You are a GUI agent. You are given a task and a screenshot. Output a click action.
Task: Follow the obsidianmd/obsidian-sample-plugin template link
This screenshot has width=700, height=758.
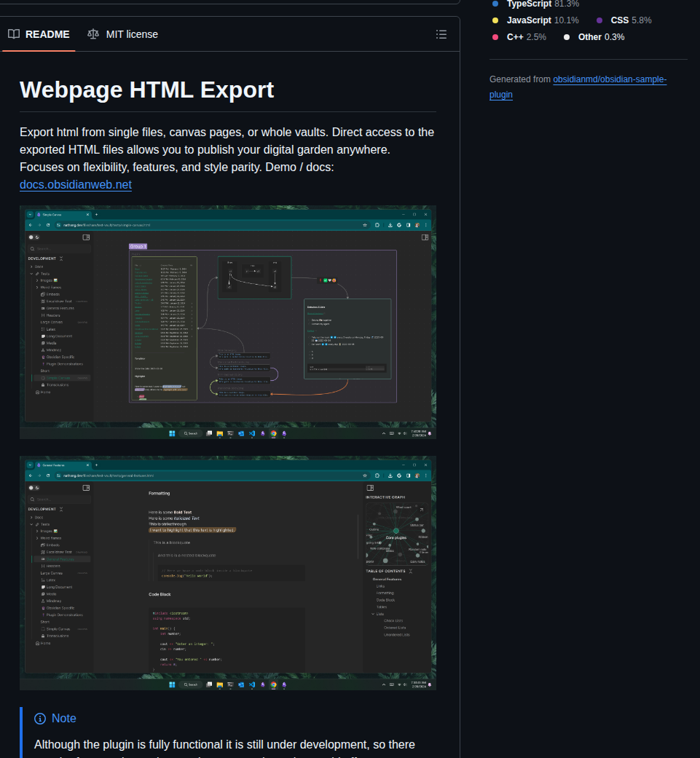[x=578, y=87]
